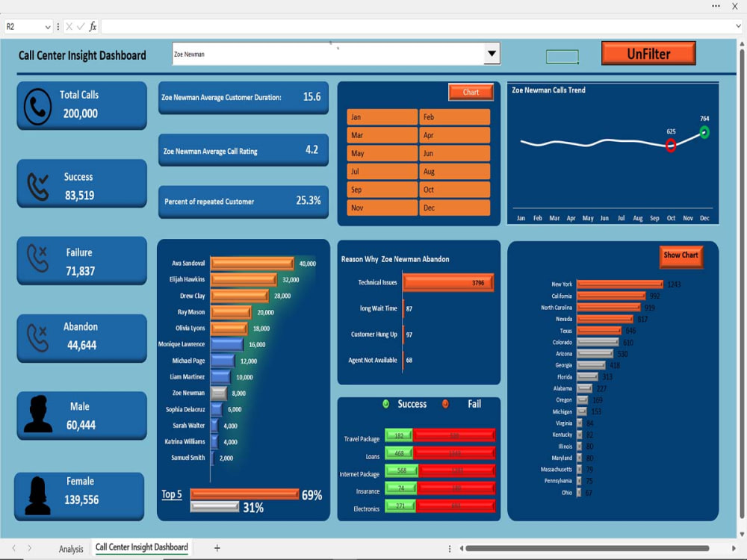
Task: Click the red 625 marker on trend chart
Action: point(671,146)
